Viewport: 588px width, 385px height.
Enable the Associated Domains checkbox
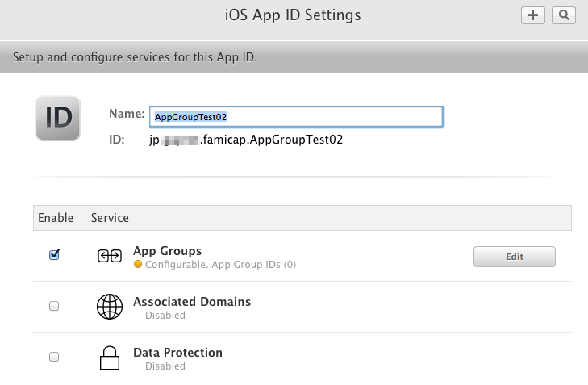point(54,306)
